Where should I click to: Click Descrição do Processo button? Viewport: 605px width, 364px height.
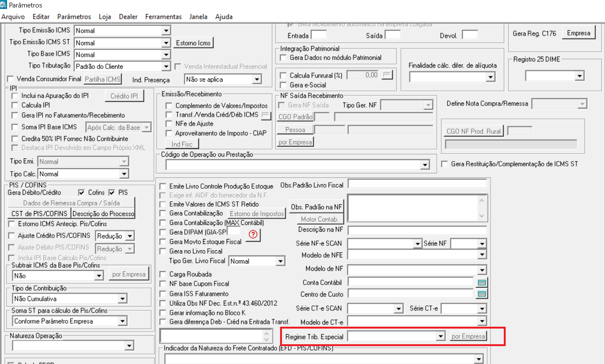(x=103, y=214)
